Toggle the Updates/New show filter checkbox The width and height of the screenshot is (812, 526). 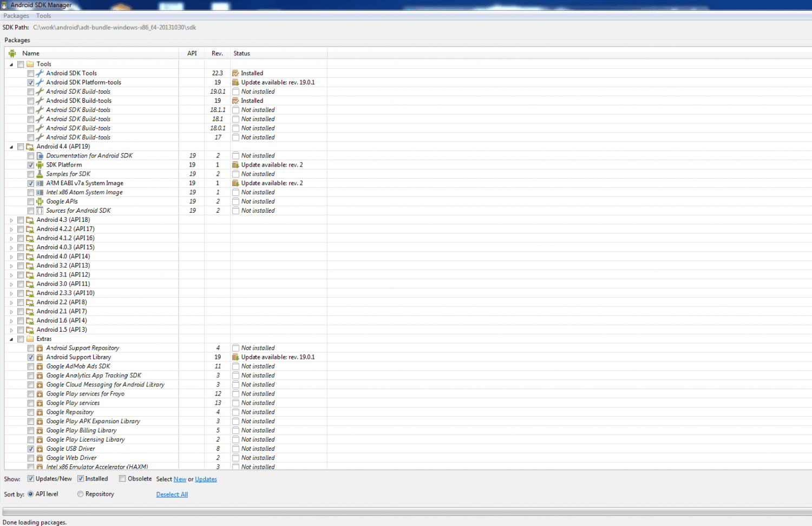click(31, 478)
